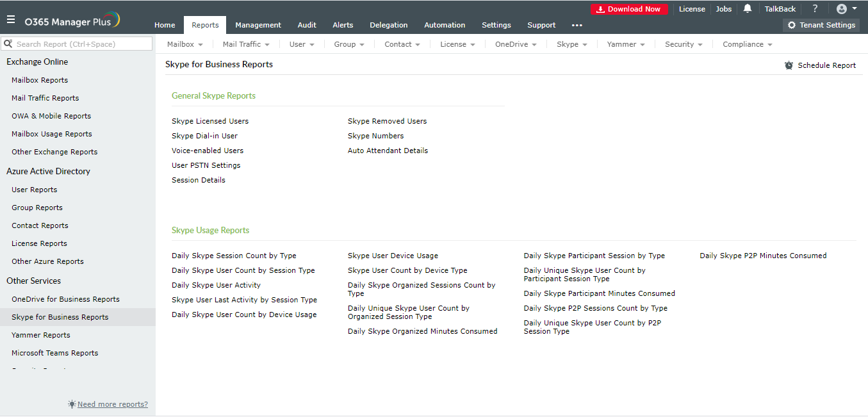This screenshot has width=868, height=417.
Task: Switch to the Settings tab
Action: (x=496, y=25)
